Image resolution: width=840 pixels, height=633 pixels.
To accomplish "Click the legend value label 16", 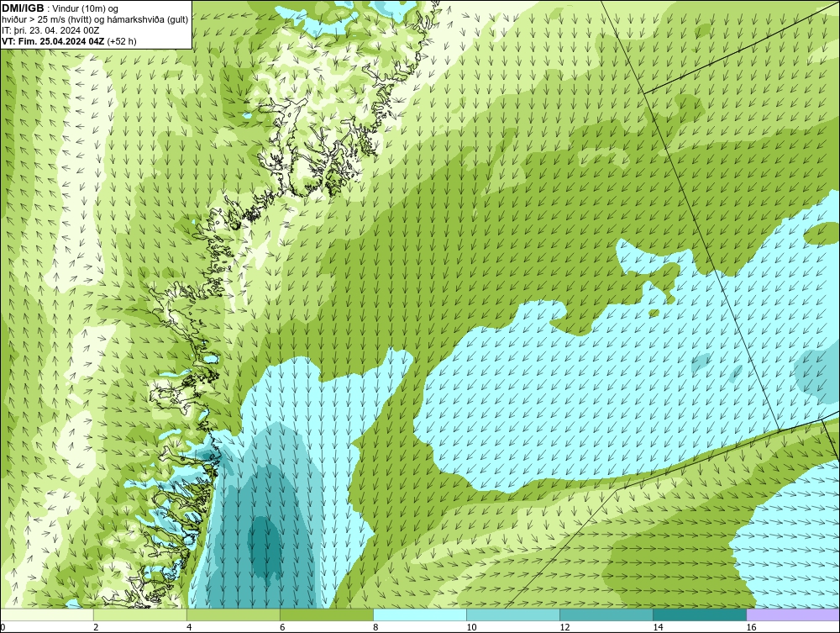I will 750,627.
